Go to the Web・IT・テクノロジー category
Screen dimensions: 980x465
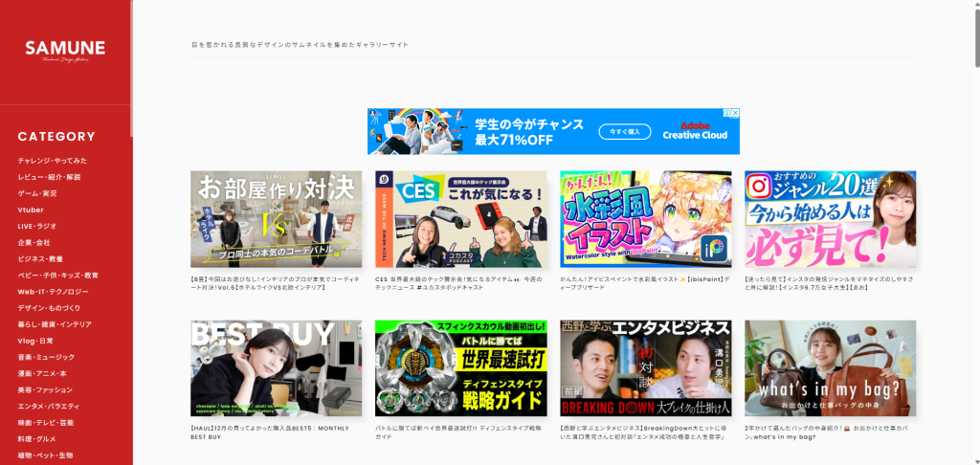click(x=53, y=291)
